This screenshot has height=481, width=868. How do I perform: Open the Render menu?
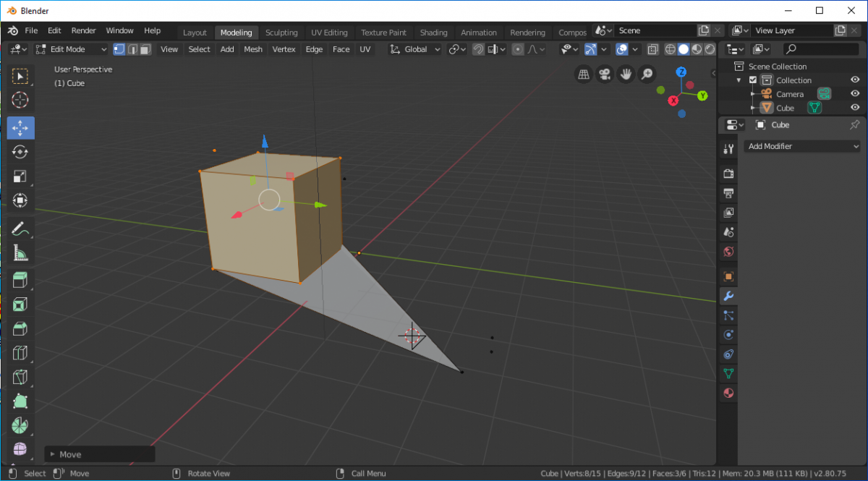click(84, 30)
